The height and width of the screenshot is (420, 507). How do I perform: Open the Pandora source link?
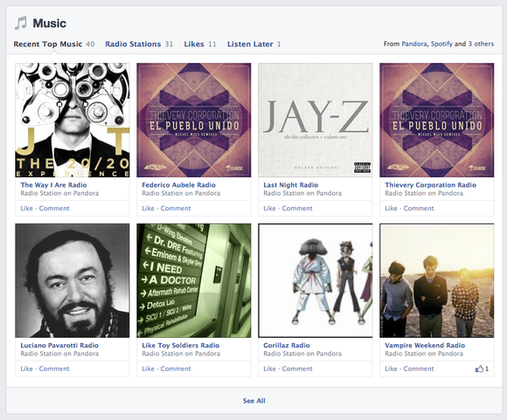pyautogui.click(x=413, y=44)
